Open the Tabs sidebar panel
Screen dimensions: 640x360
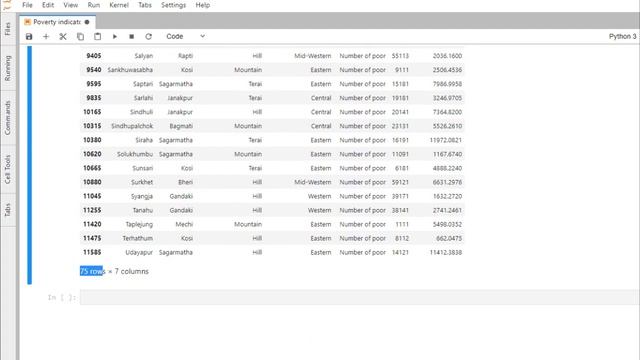(8, 210)
